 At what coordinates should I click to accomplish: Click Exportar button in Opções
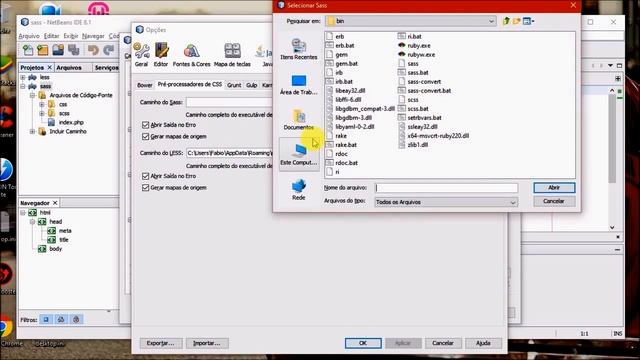coord(160,343)
